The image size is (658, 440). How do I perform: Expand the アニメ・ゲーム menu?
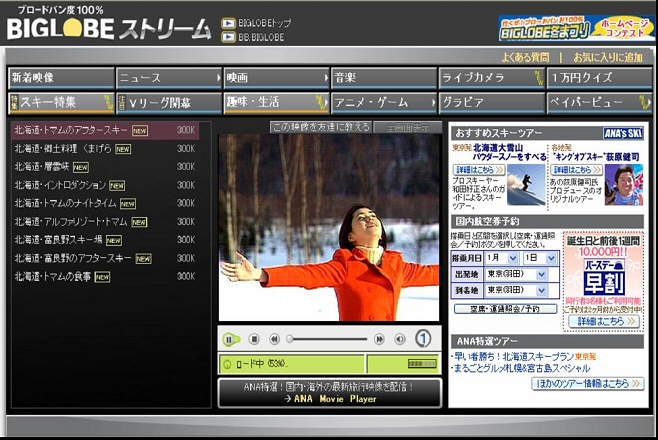point(384,103)
